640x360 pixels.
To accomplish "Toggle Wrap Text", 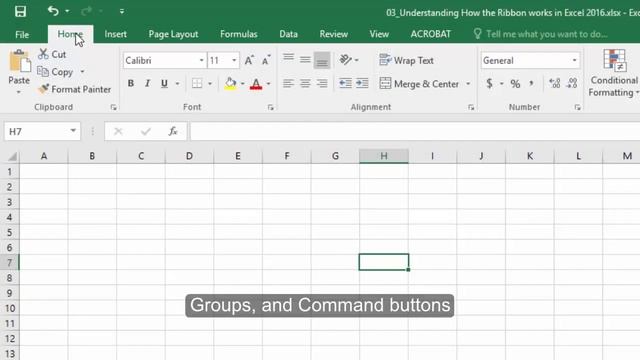I will click(x=407, y=60).
